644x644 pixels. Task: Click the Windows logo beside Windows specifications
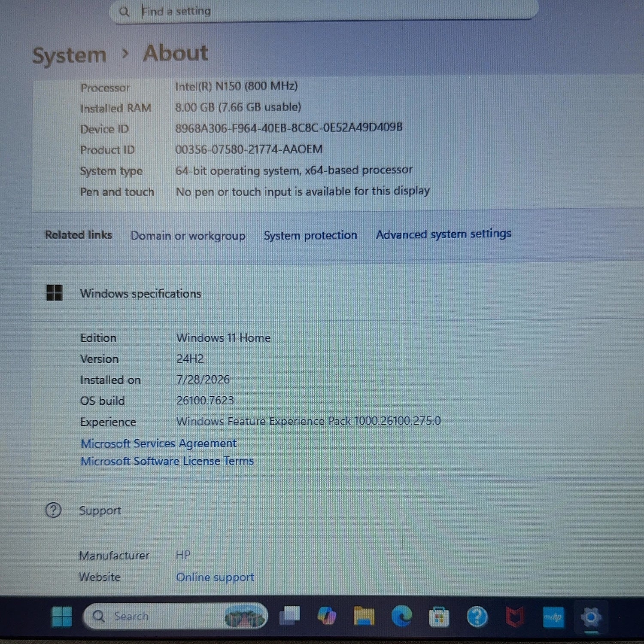click(54, 293)
